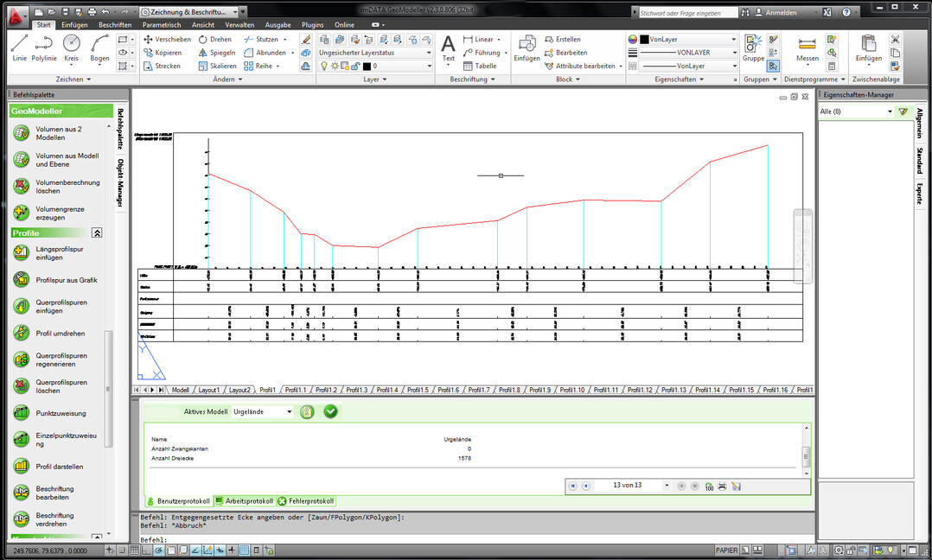
Task: Switch to the Einfügen ribbon tab
Action: point(74,25)
